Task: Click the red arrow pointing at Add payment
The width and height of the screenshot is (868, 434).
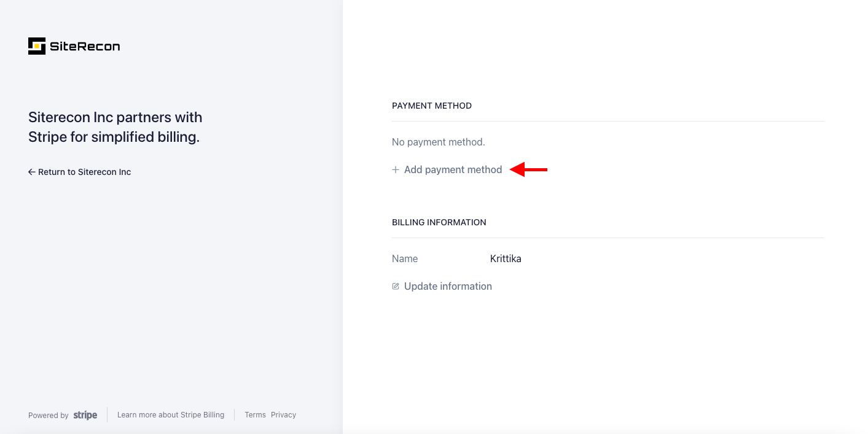Action: click(529, 169)
